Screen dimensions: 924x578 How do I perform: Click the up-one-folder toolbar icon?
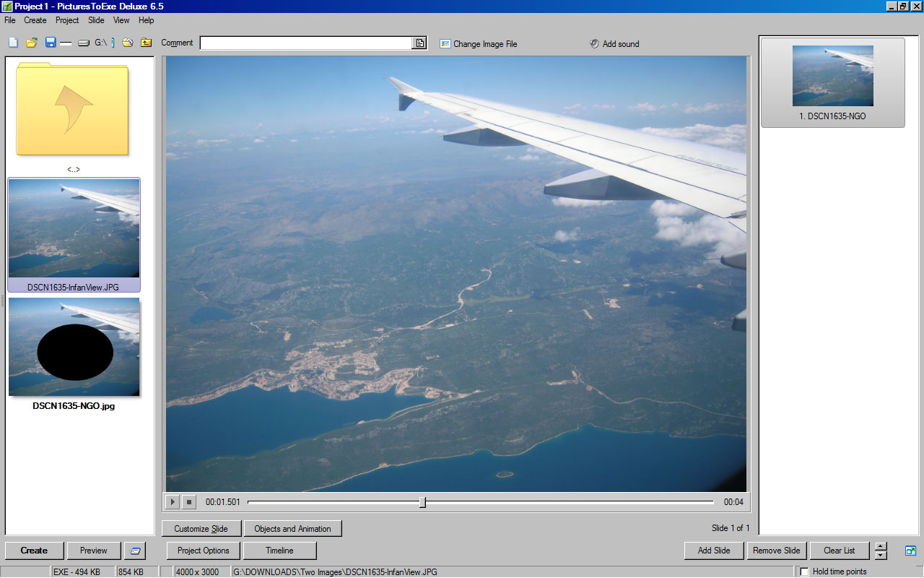146,43
